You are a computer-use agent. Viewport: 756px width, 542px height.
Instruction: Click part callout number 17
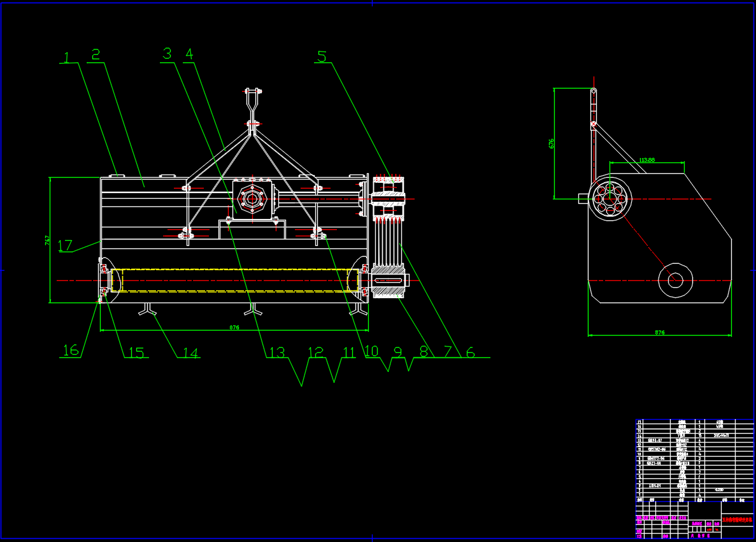[66, 245]
